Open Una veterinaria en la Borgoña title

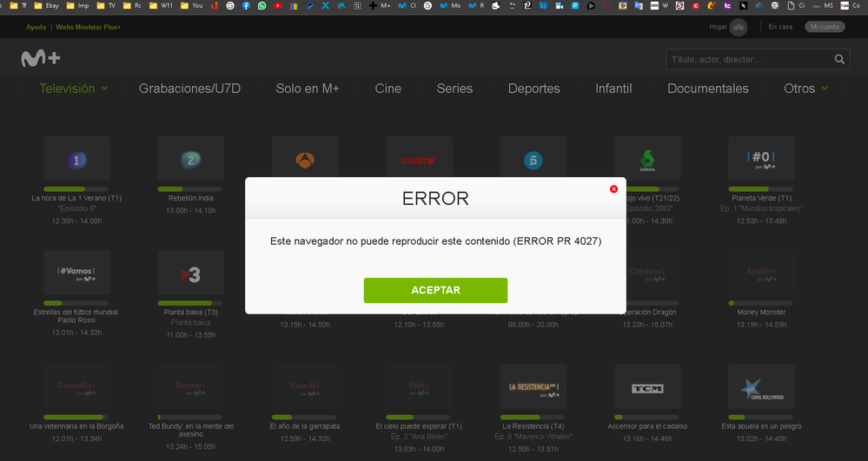(76, 426)
